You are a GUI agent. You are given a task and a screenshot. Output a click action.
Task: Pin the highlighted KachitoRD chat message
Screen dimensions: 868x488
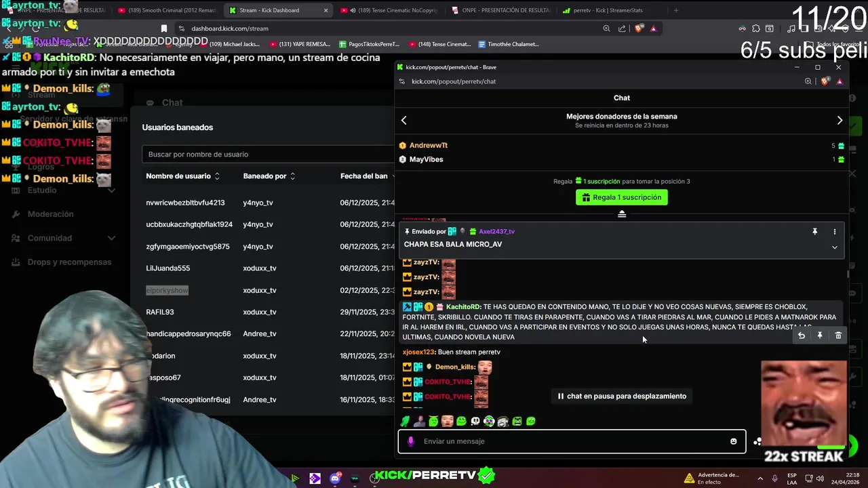click(820, 335)
